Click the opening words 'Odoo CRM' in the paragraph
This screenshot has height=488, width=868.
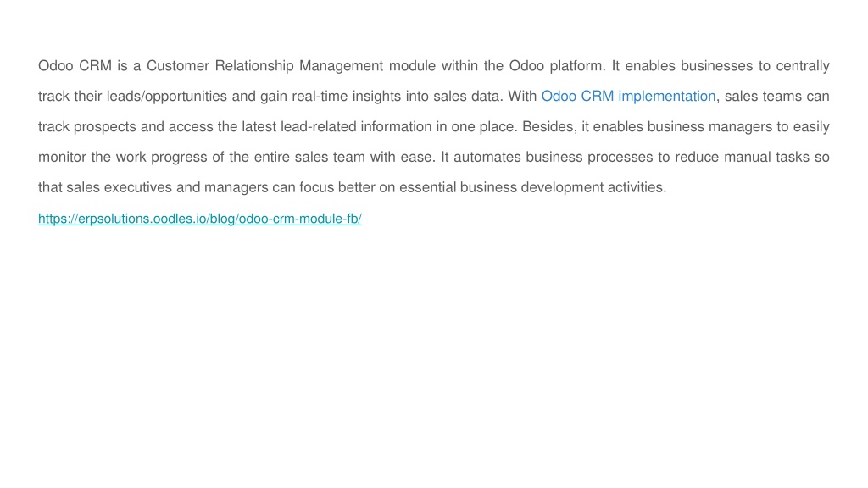[x=75, y=66]
